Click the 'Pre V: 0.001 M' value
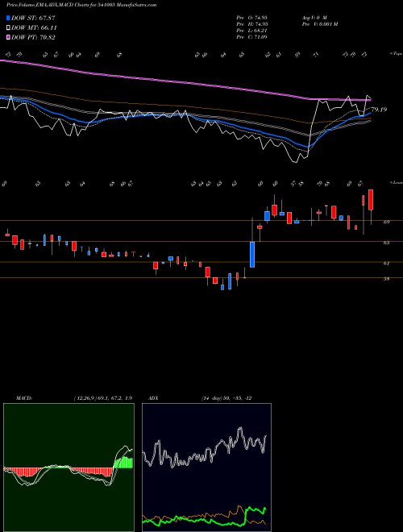The width and height of the screenshot is (403, 532). click(319, 23)
